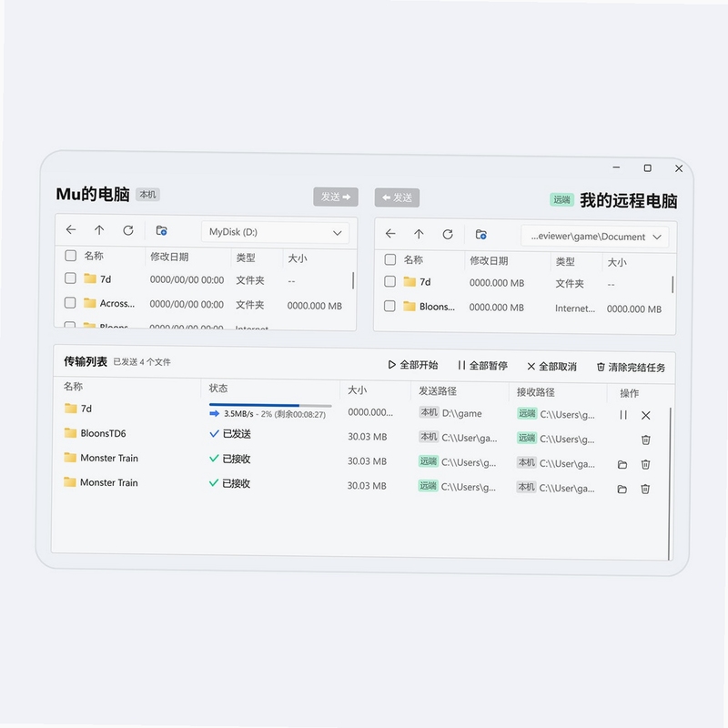The image size is (728, 728).
Task: Sort transfer list by 接收路径 column
Action: tap(536, 392)
